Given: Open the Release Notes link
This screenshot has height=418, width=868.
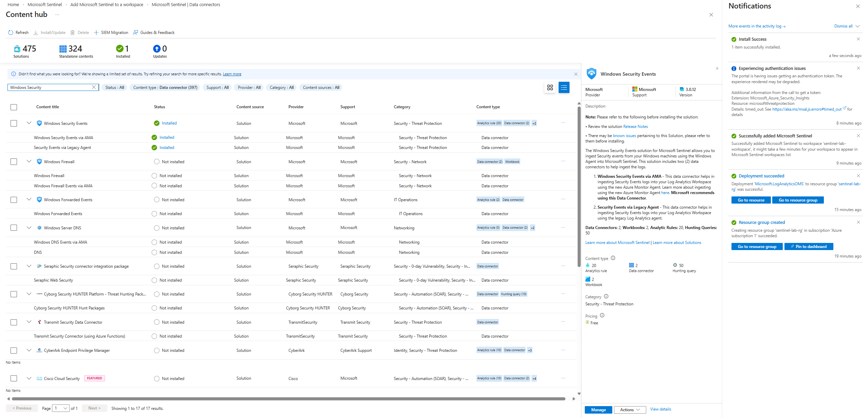Looking at the screenshot, I should coord(635,127).
